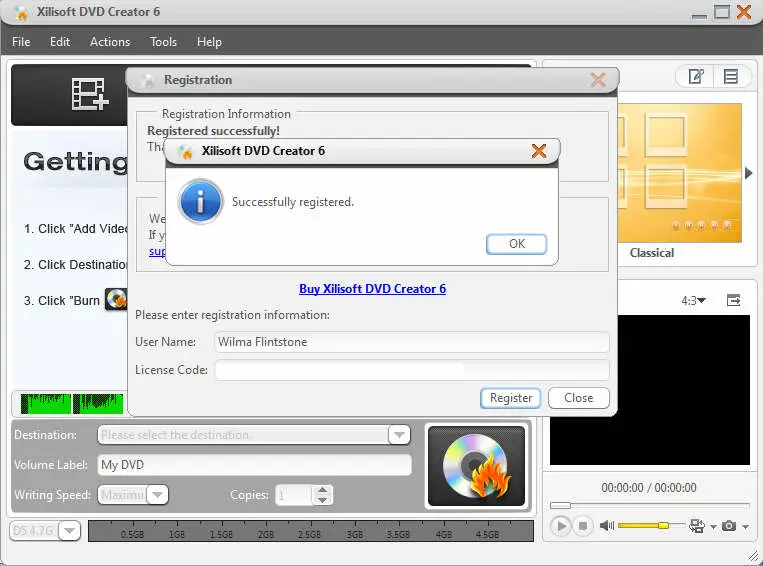Click the preview window detach icon

point(733,300)
